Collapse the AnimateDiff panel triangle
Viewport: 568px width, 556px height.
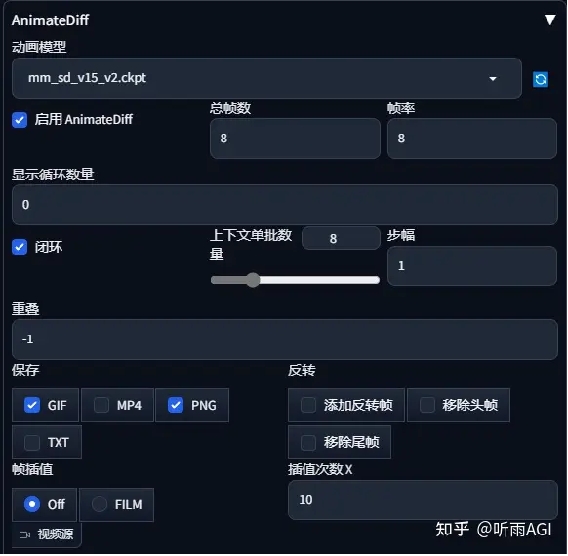550,20
